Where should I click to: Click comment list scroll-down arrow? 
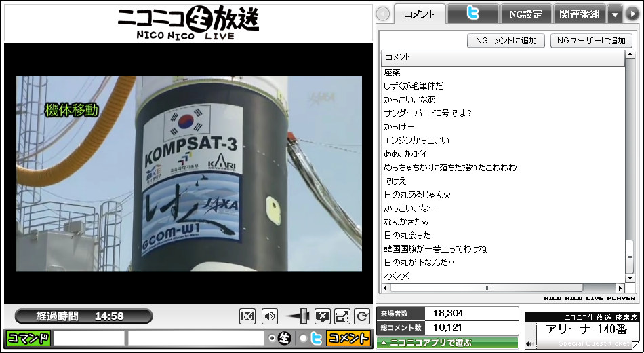(x=630, y=279)
